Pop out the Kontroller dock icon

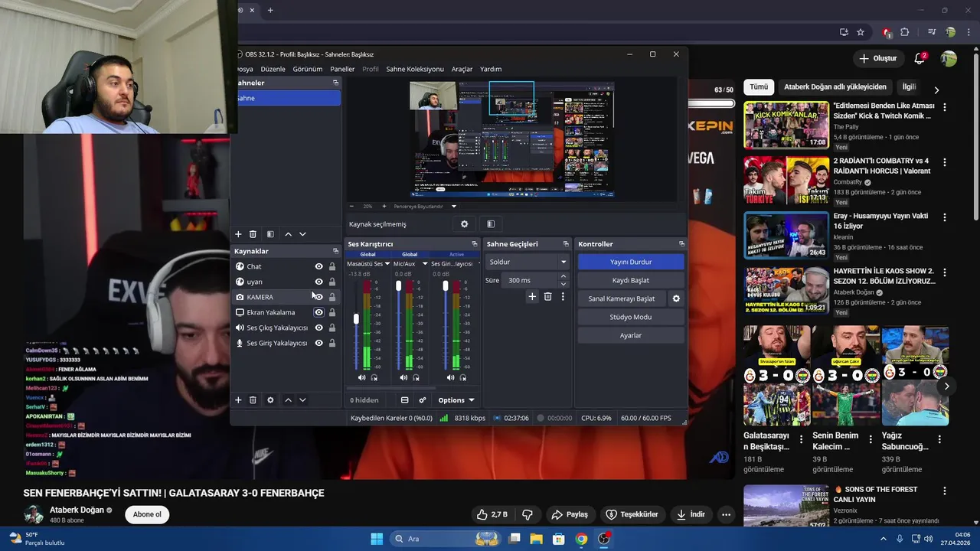[x=681, y=243]
